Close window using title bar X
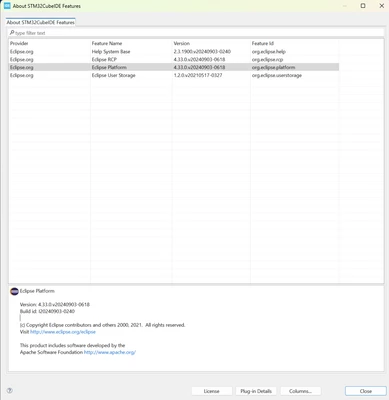This screenshot has height=400, width=389. pos(382,6)
